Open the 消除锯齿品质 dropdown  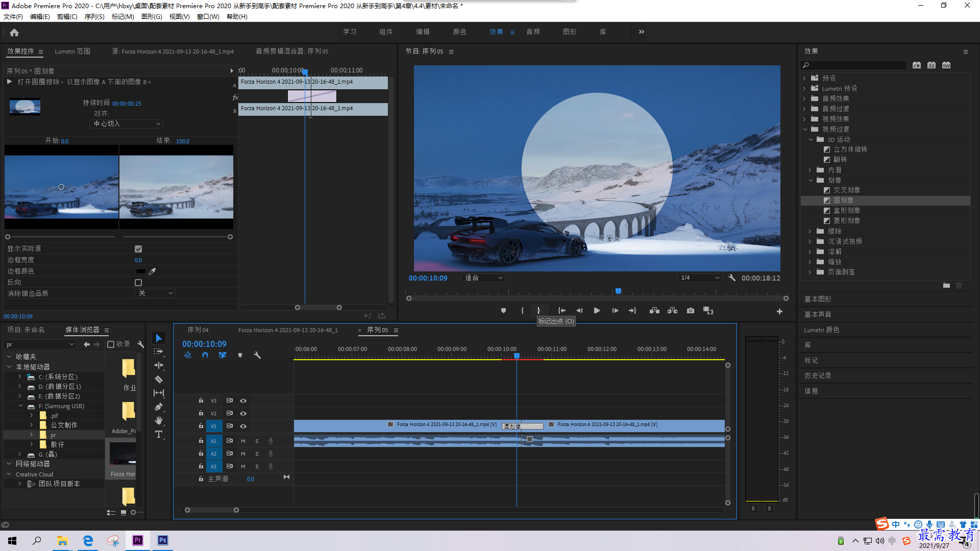(x=155, y=293)
